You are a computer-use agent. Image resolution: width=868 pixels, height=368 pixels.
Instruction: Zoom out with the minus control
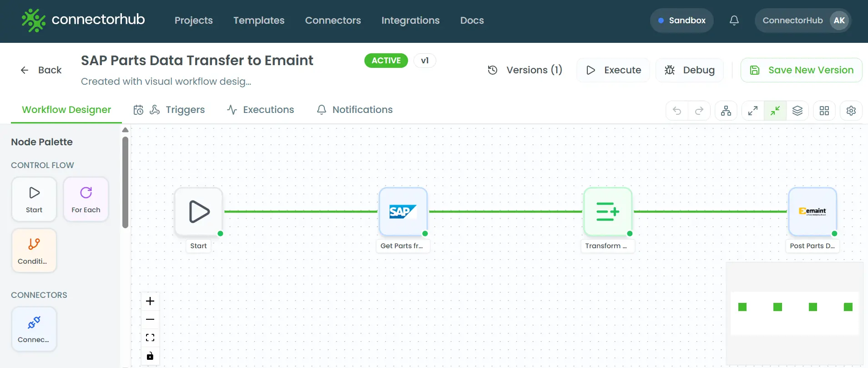pos(150,319)
